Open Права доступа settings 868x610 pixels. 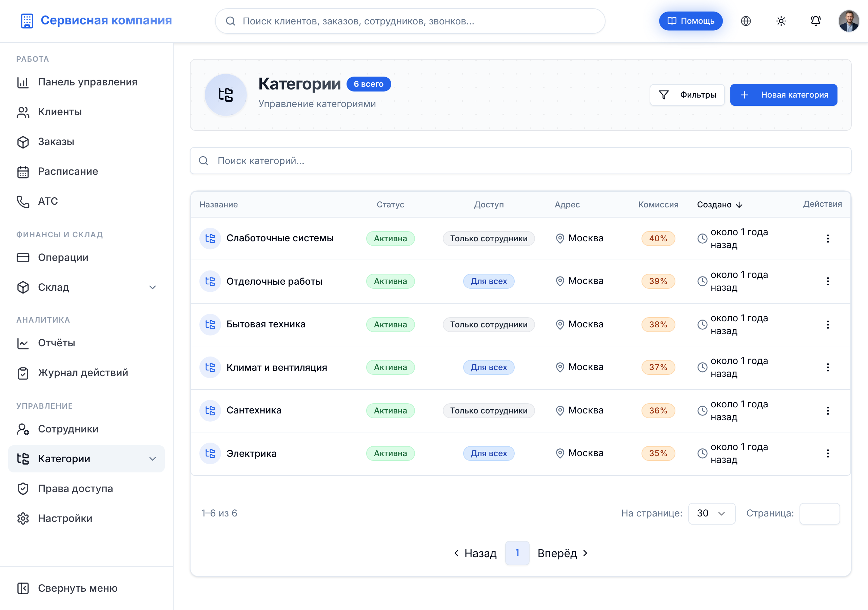coord(86,489)
